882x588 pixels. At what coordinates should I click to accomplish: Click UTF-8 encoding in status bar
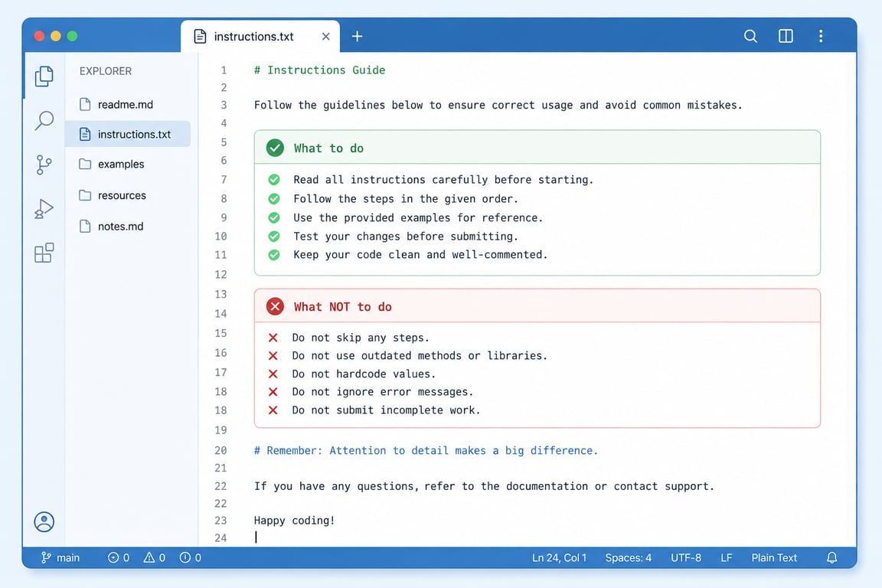coord(686,557)
